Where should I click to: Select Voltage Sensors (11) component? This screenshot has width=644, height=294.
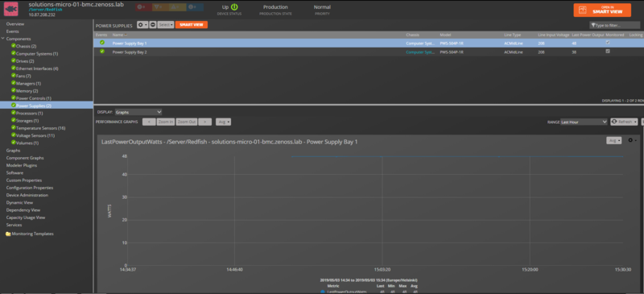click(x=35, y=135)
